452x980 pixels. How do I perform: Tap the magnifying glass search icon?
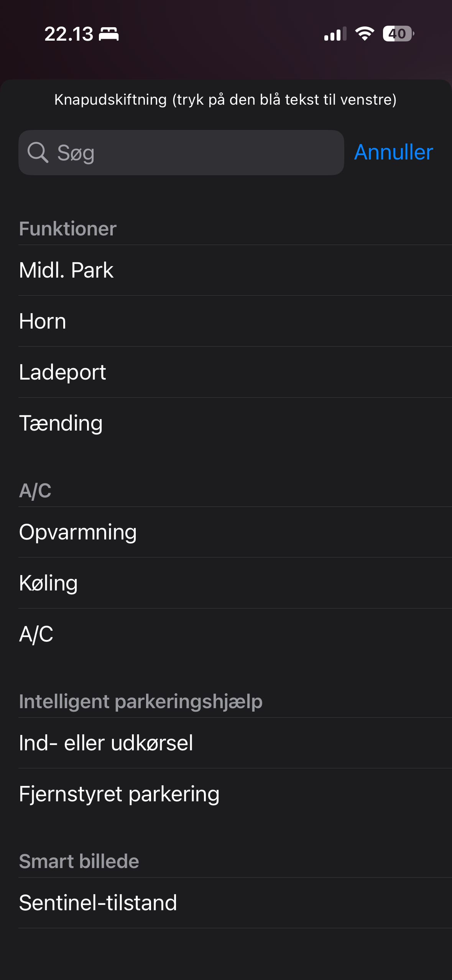[38, 153]
